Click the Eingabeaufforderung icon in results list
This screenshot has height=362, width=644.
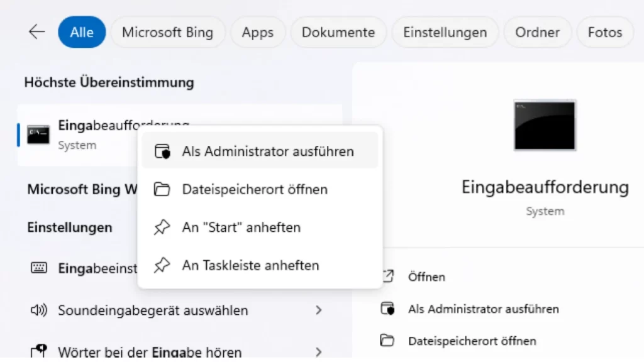tap(38, 134)
